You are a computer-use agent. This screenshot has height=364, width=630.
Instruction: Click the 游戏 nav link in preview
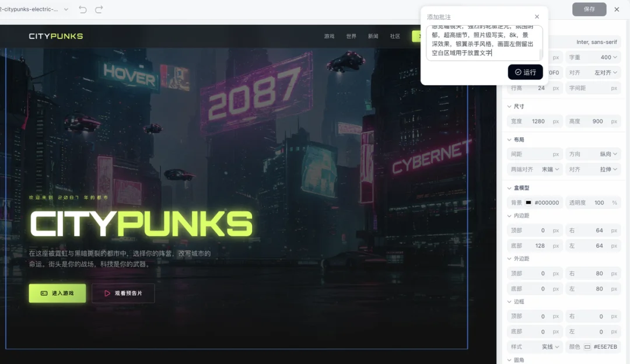pos(329,36)
